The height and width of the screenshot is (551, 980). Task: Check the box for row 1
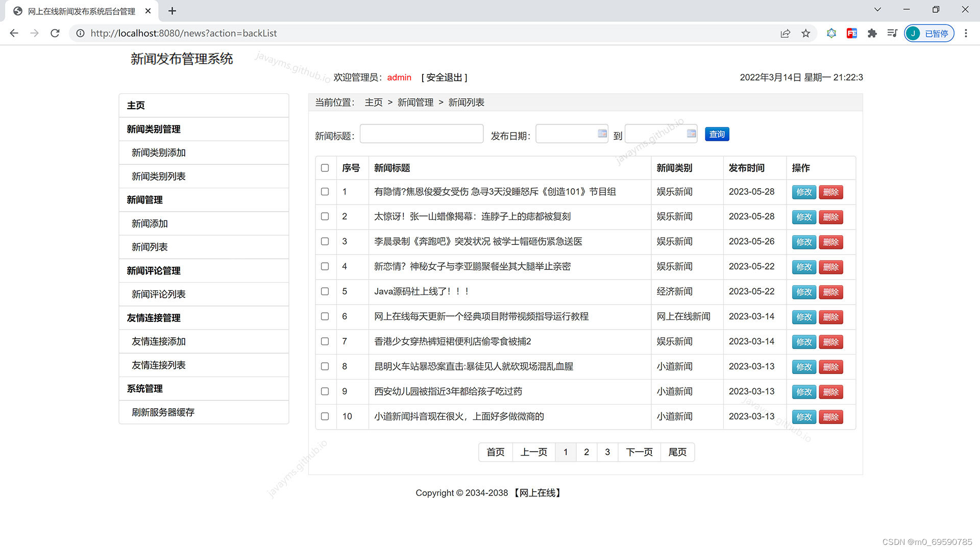click(325, 192)
